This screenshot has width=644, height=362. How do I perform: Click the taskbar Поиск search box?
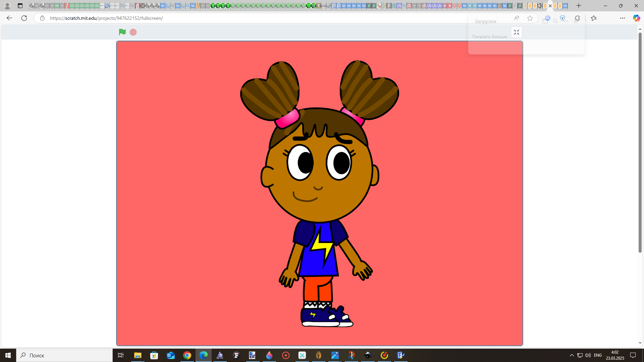64,355
